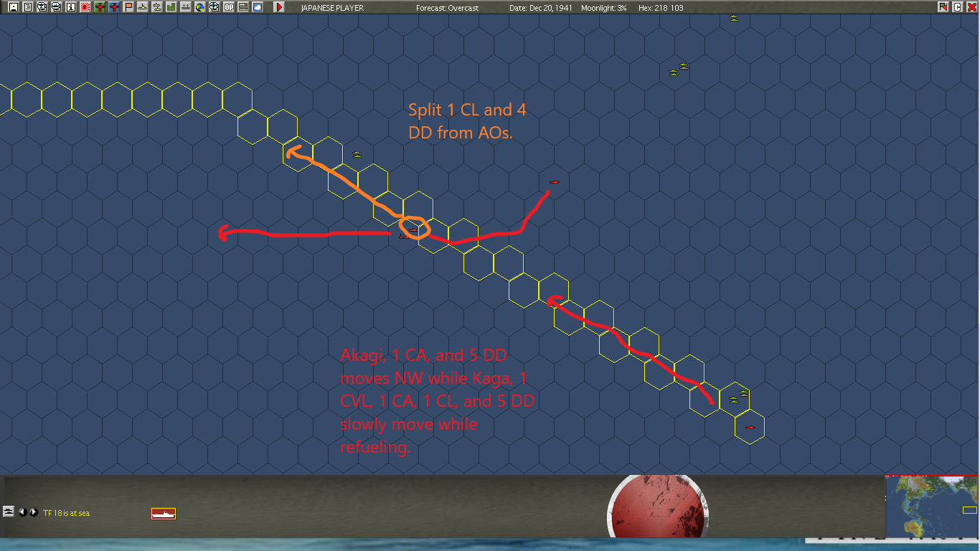Click the 'Forecast: Overcast' status text
The height and width of the screenshot is (551, 980).
[x=447, y=8]
